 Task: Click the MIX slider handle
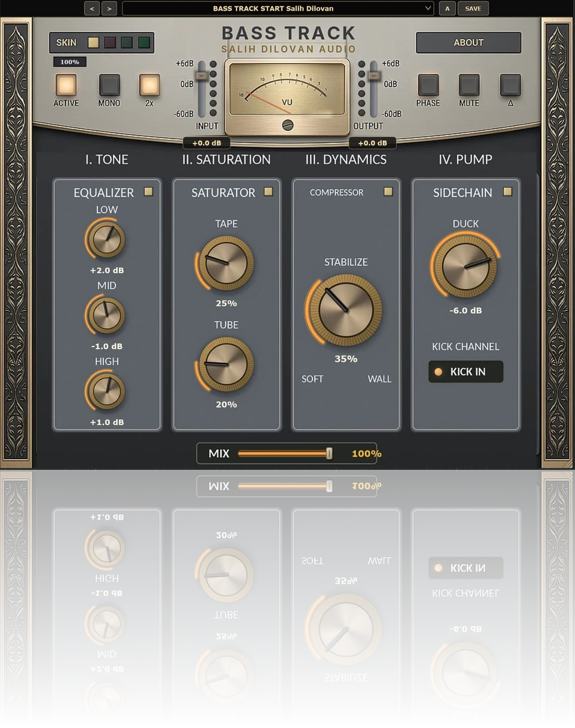[x=329, y=454]
